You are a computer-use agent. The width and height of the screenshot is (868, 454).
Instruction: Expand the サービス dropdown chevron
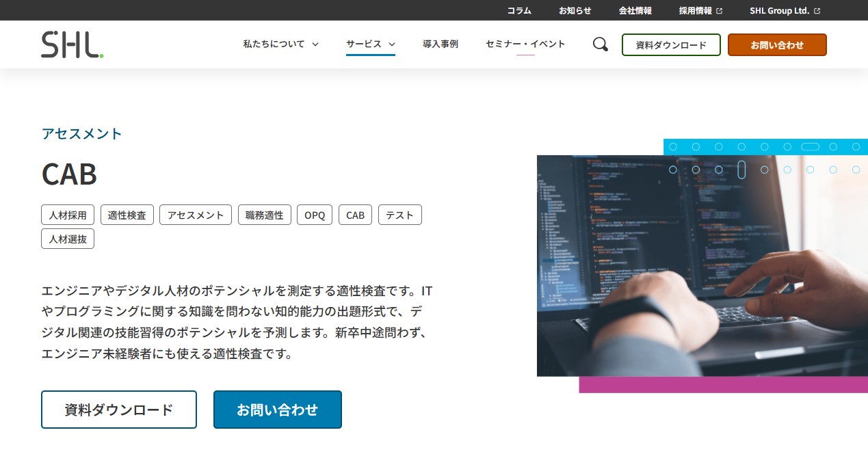click(392, 44)
